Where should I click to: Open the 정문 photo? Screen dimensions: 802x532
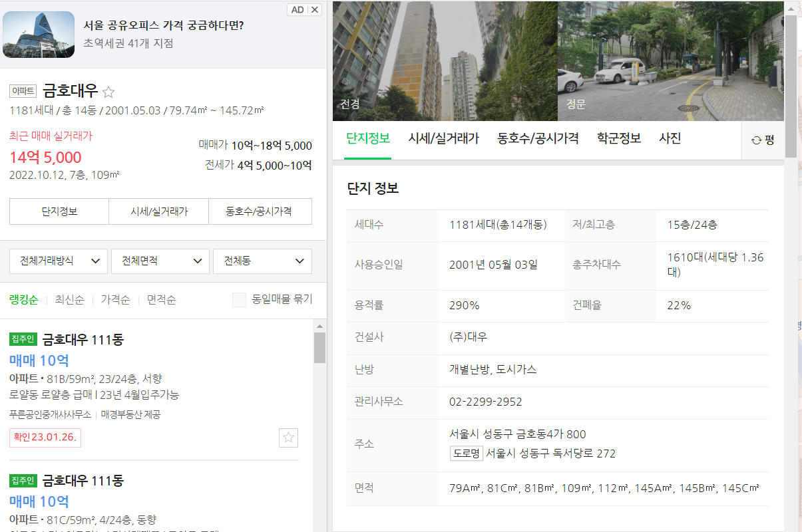tap(671, 61)
